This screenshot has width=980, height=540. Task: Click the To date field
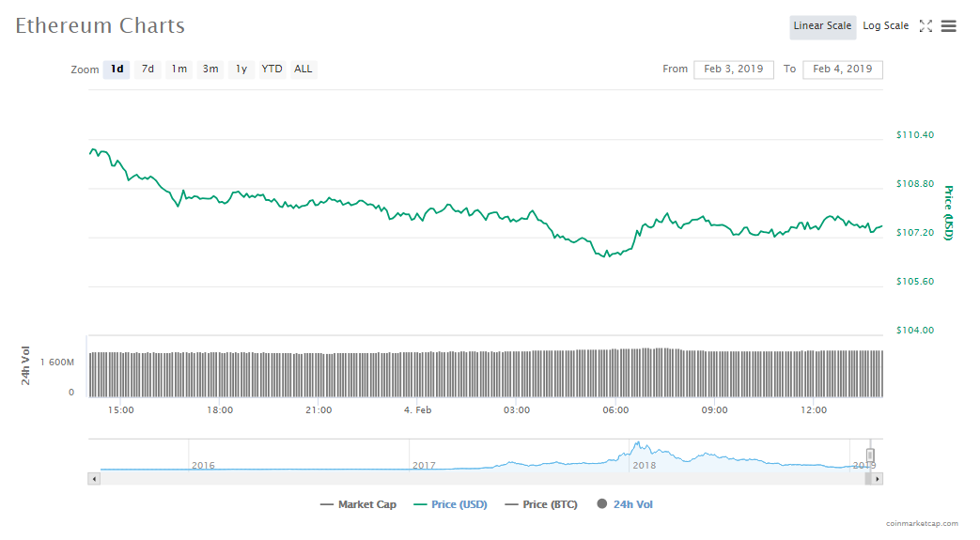[843, 69]
